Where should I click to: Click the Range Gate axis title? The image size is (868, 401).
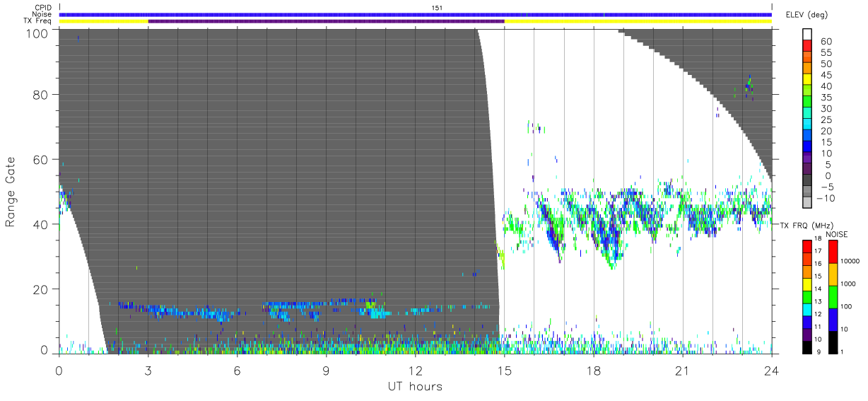(x=11, y=191)
